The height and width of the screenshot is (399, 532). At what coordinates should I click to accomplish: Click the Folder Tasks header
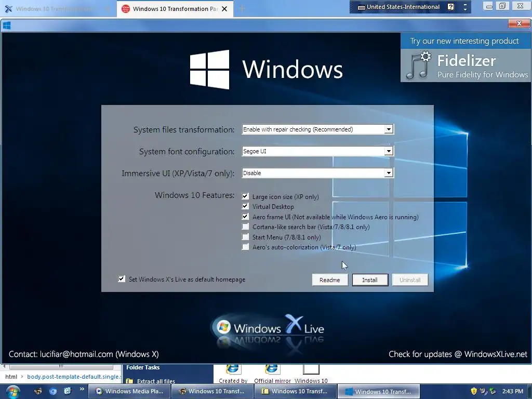pyautogui.click(x=143, y=367)
